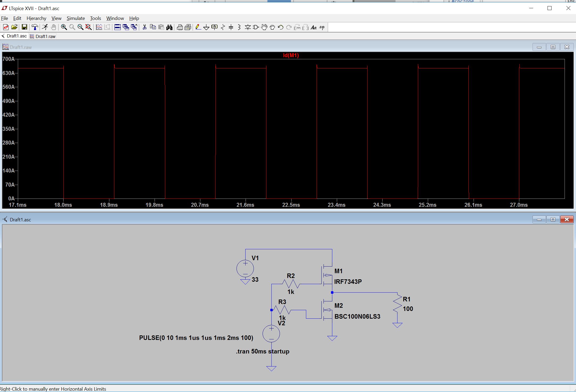
Task: Open the View menu
Action: 56,18
